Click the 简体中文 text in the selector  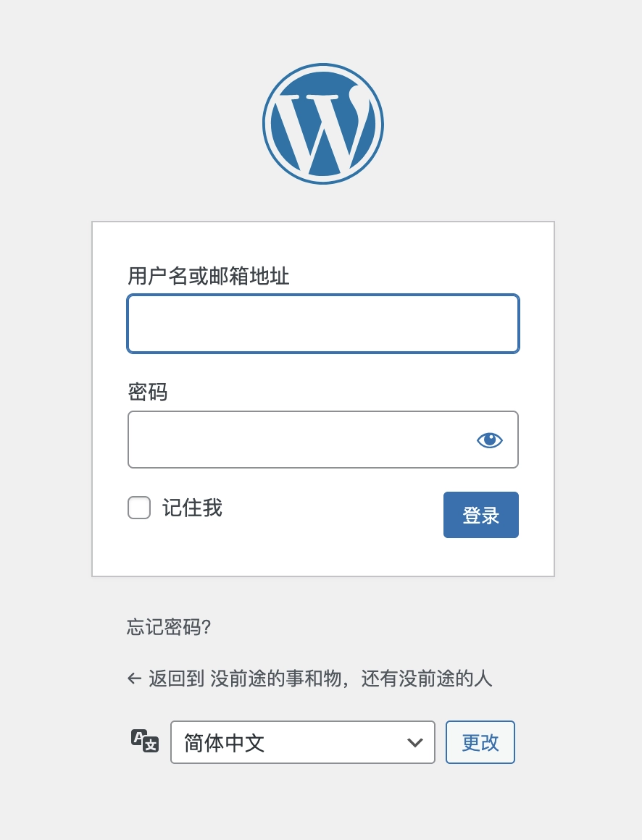224,742
